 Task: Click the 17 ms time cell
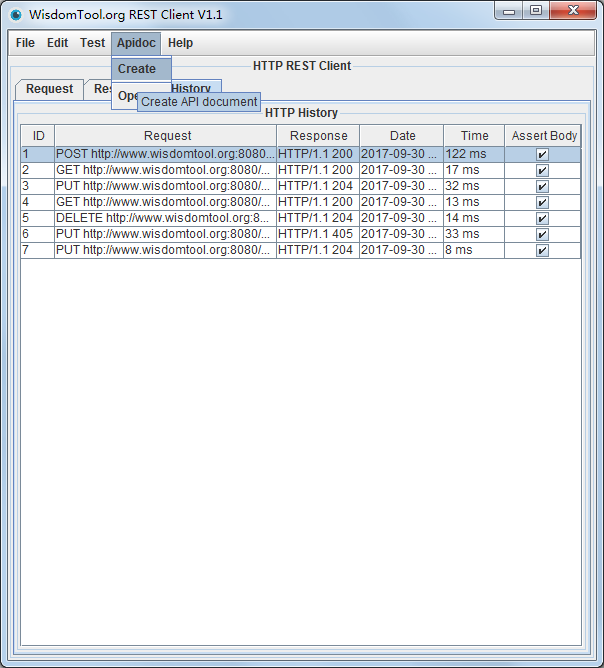[x=474, y=170]
